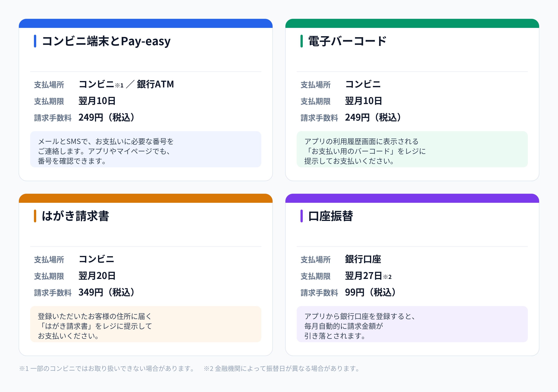558x392 pixels.
Task: Click the 電子バーコード card title
Action: point(347,41)
